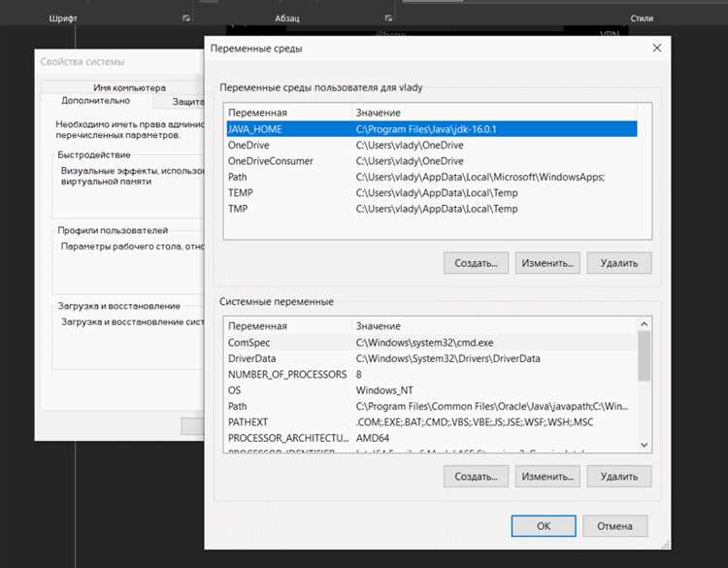The width and height of the screenshot is (728, 568).
Task: Click Удалить under system variables list
Action: (x=619, y=477)
